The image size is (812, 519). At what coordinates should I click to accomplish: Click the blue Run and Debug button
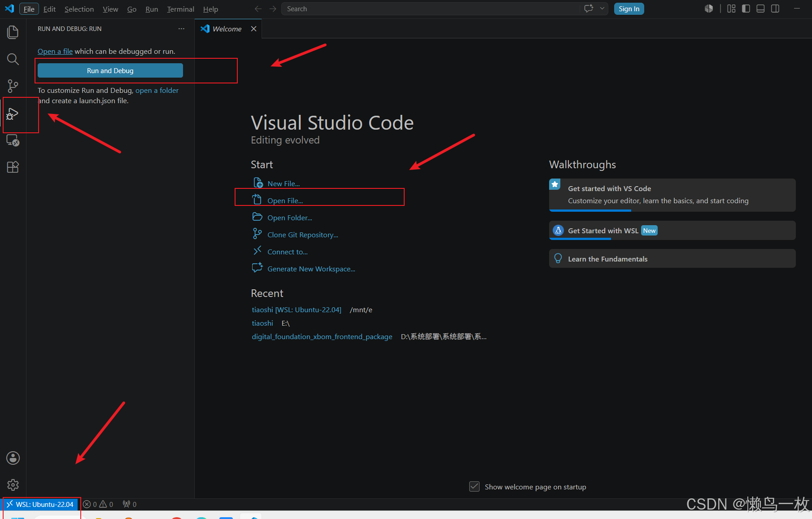coord(110,70)
